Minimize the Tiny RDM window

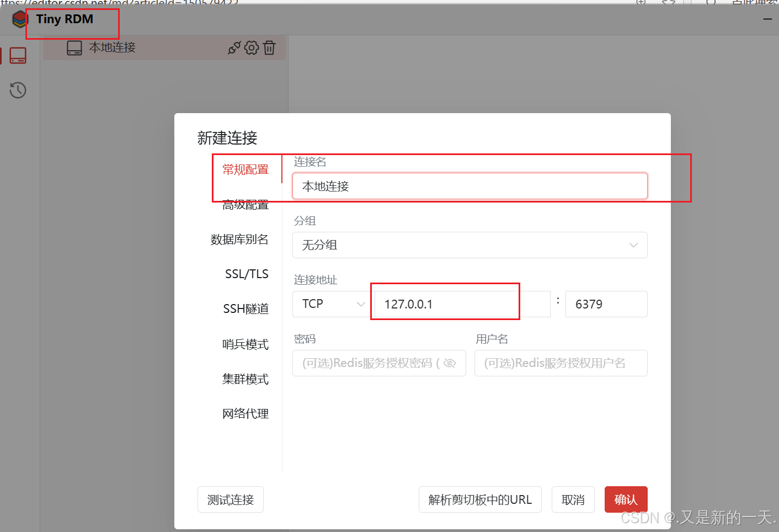(x=767, y=19)
